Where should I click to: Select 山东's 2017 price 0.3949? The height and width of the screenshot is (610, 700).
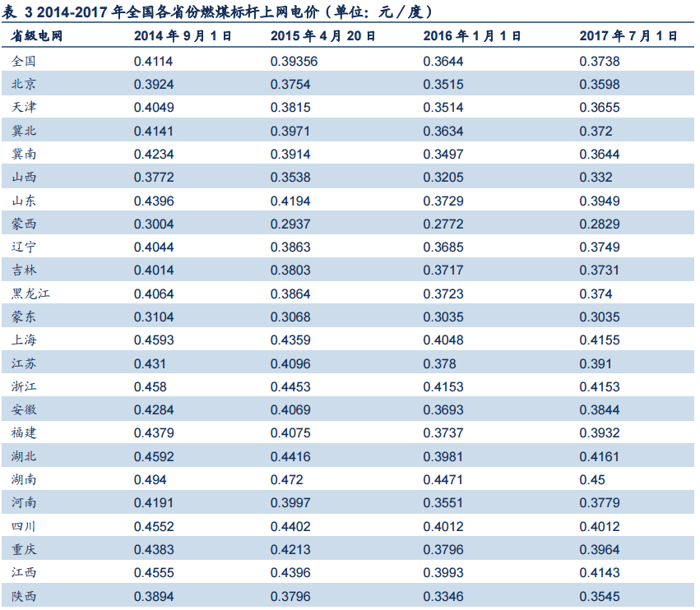(x=600, y=201)
